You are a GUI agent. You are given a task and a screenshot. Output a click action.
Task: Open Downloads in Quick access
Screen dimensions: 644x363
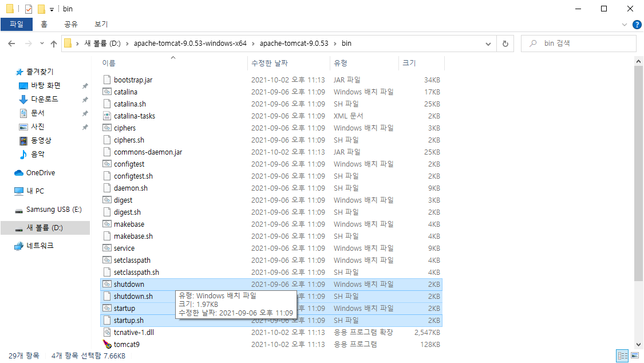[44, 99]
